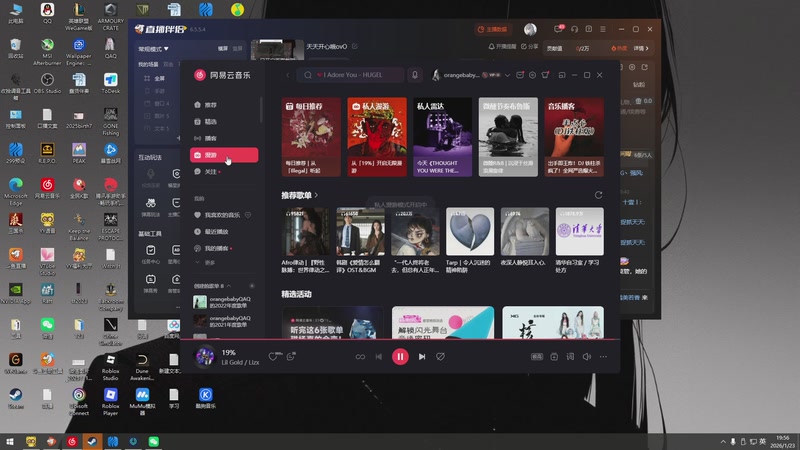Select the highlighted 漫游 sidebar item
Screen dimensions: 800x450
pos(223,155)
